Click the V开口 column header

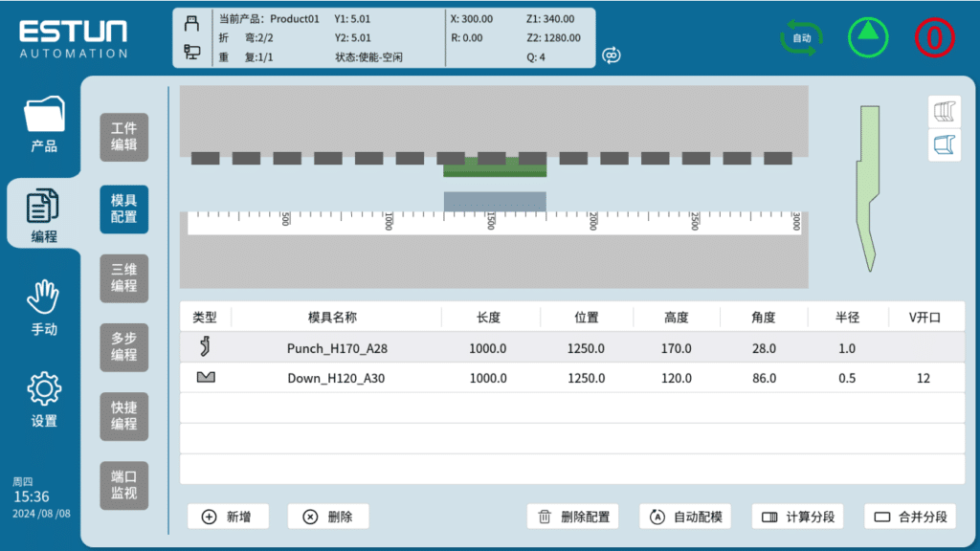point(924,318)
